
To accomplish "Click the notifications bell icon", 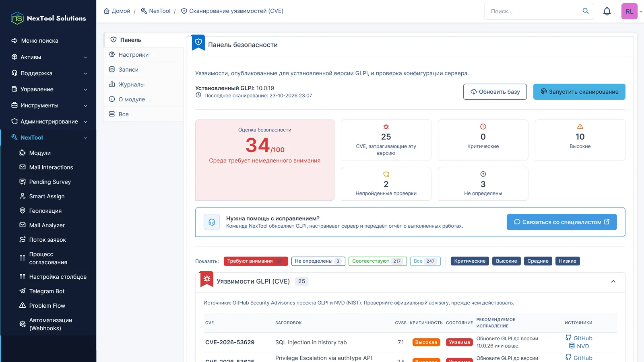I will point(607,11).
